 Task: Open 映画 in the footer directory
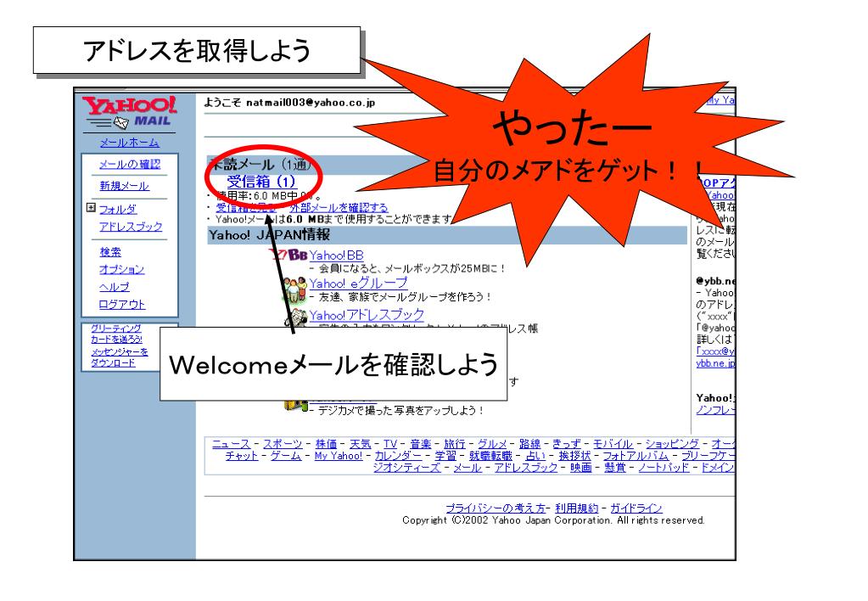point(580,467)
